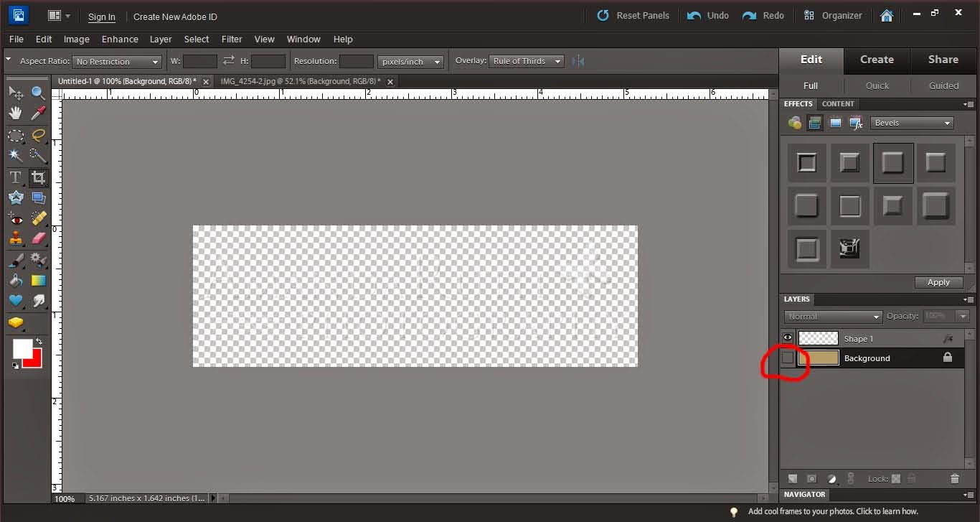Swap the width and height values
Viewport: 980px width, 522px height.
pos(228,61)
